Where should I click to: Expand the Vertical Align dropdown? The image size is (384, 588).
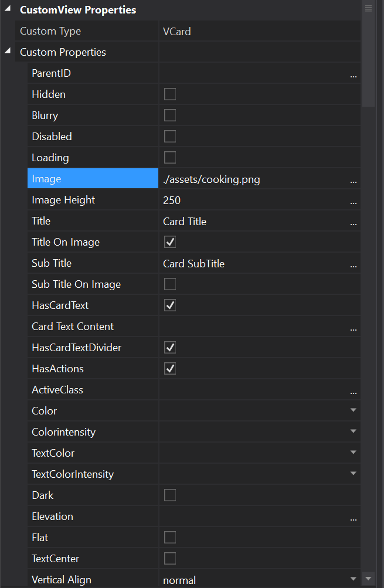tap(353, 580)
